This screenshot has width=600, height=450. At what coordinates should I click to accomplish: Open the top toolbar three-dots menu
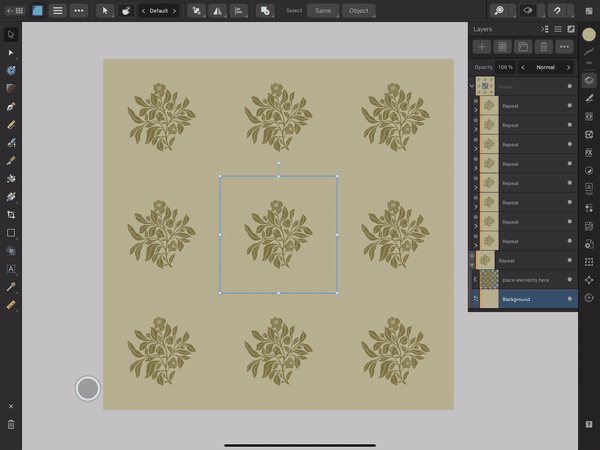[79, 11]
